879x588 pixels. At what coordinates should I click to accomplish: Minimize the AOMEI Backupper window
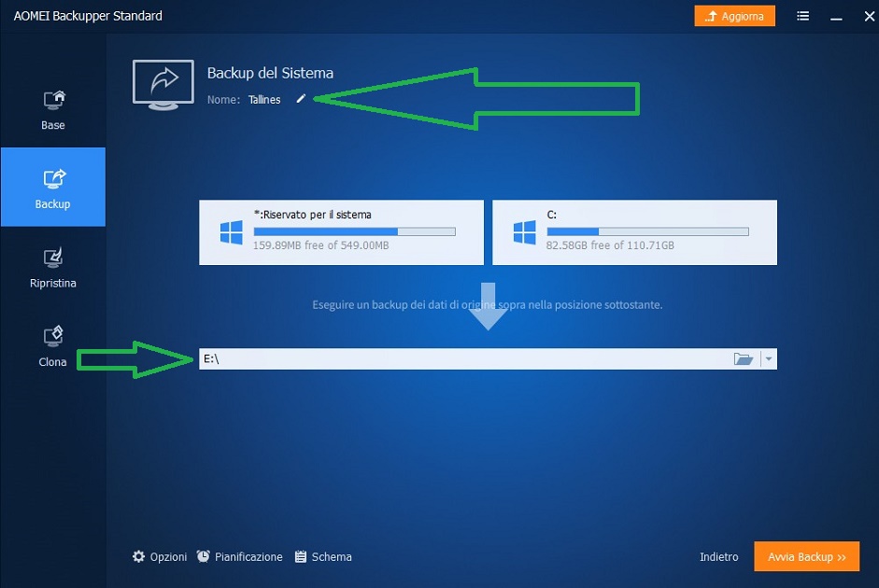coord(836,17)
